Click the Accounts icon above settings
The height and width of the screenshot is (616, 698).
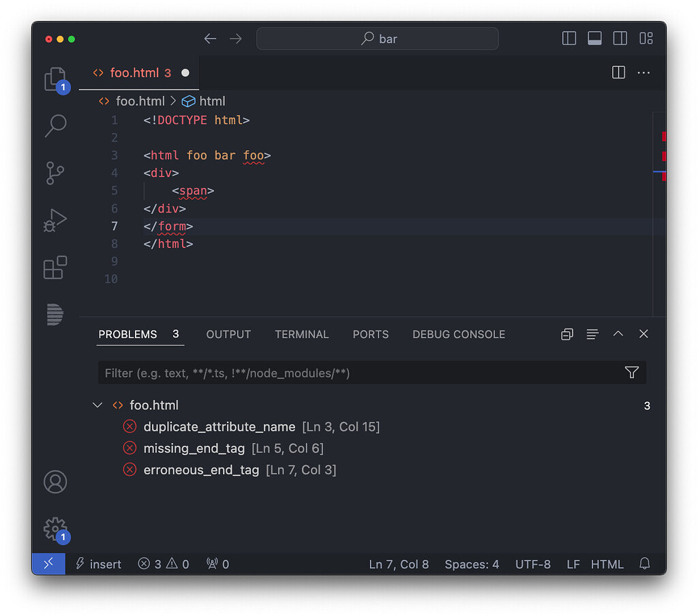tap(55, 481)
